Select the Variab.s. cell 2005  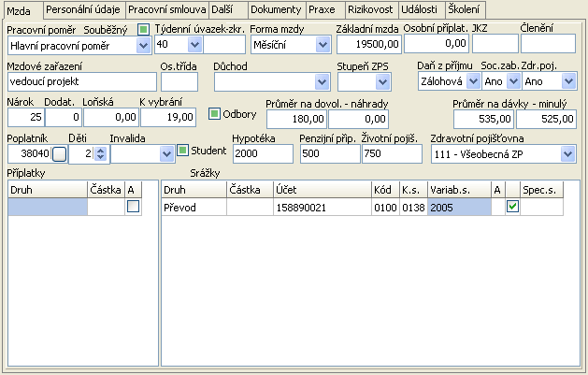point(459,207)
